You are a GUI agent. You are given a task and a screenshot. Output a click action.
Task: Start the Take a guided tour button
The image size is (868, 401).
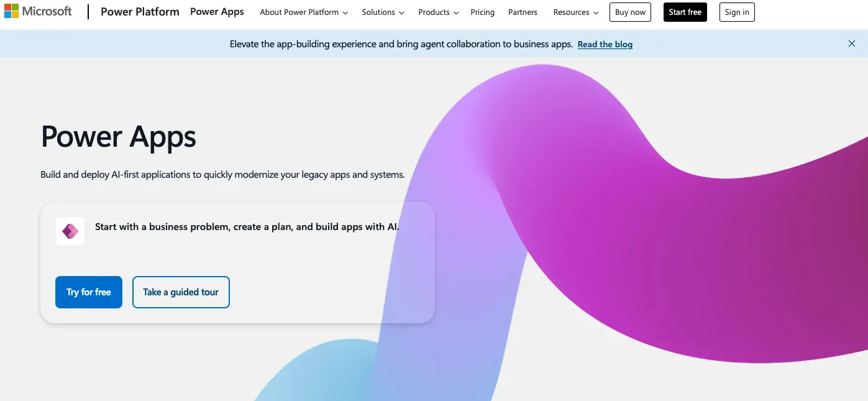(x=181, y=292)
